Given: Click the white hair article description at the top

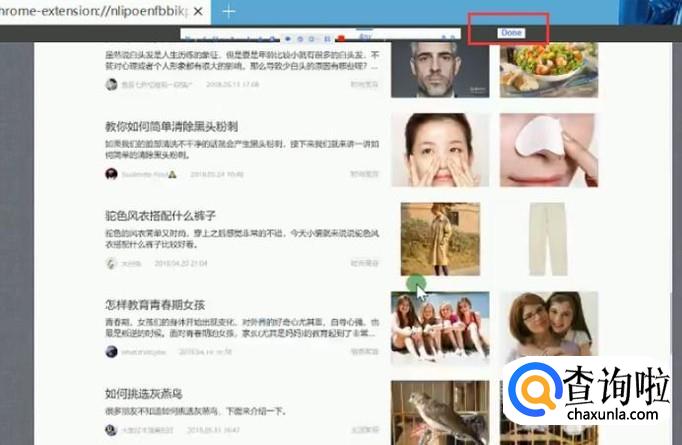Looking at the screenshot, I should point(242,60).
